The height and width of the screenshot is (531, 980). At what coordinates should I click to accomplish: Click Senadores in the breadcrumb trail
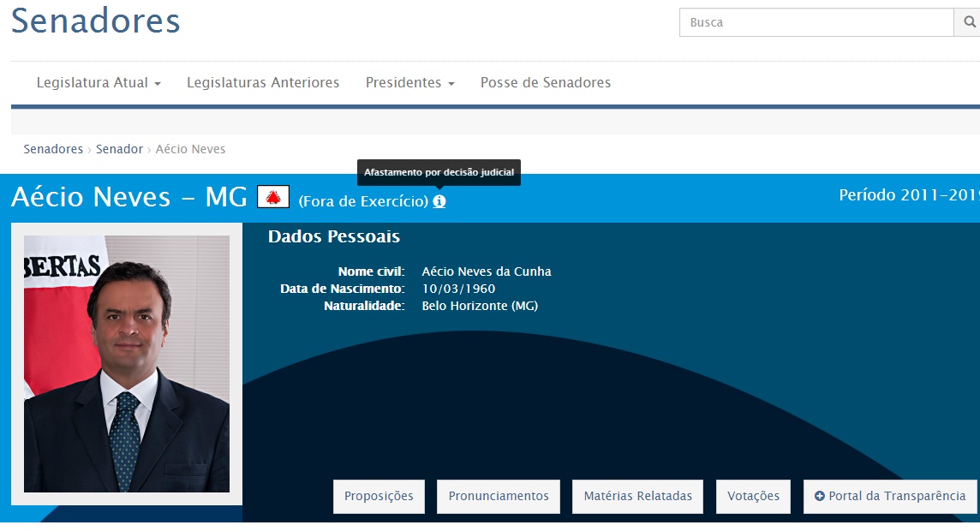click(53, 149)
